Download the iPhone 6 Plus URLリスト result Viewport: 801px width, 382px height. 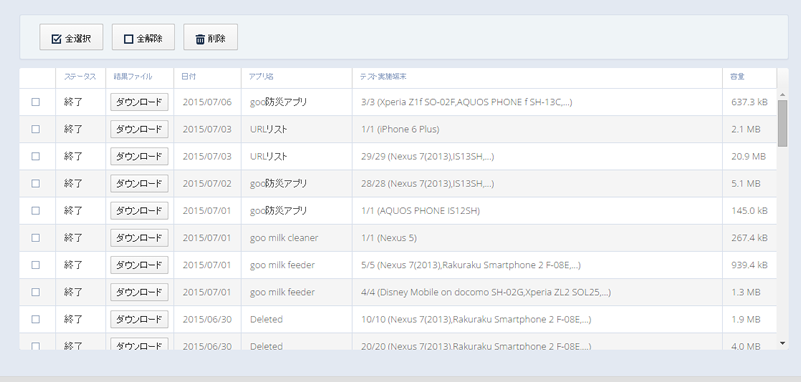coord(139,129)
